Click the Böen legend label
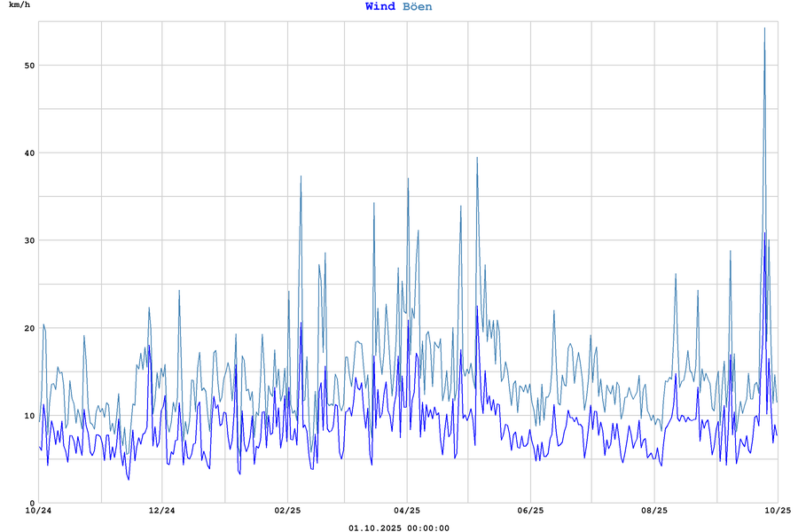The height and width of the screenshot is (532, 798). [x=417, y=7]
